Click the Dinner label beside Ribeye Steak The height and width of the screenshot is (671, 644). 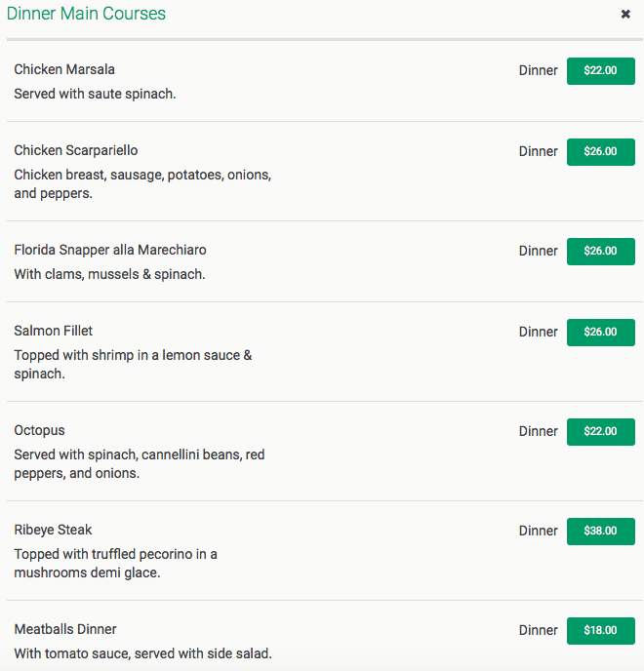539,532
